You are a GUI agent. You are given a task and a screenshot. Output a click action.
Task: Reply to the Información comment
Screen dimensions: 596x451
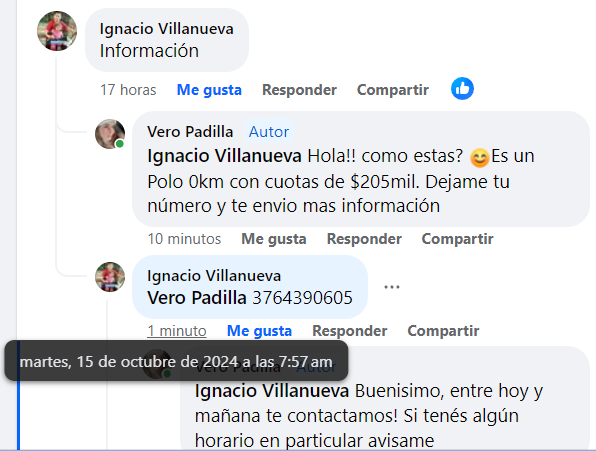300,90
